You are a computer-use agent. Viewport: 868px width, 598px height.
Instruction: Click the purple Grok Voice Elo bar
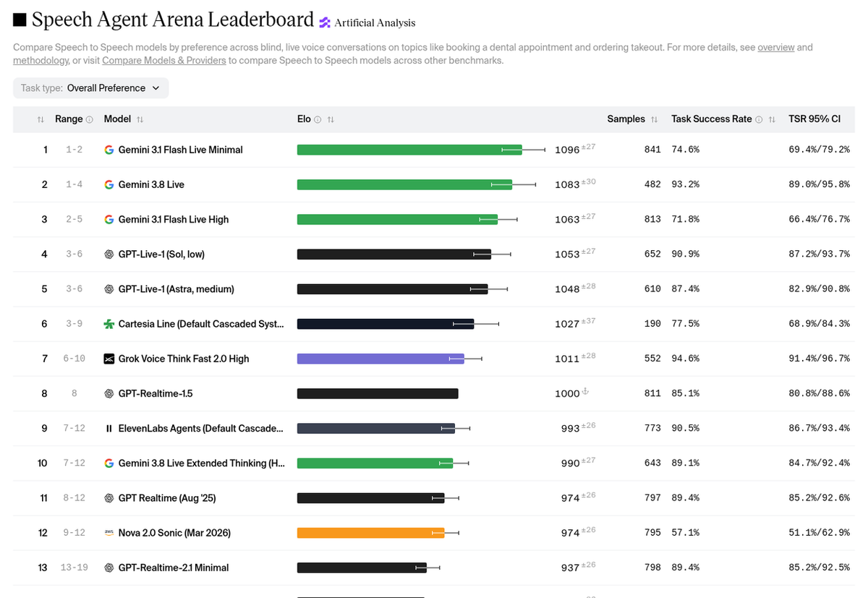pos(380,359)
